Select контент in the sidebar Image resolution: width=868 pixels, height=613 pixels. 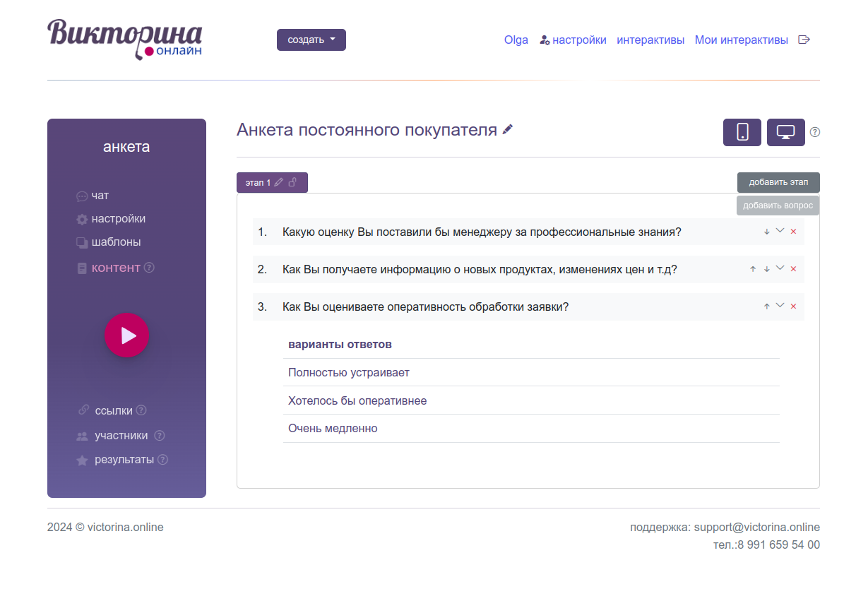point(109,268)
